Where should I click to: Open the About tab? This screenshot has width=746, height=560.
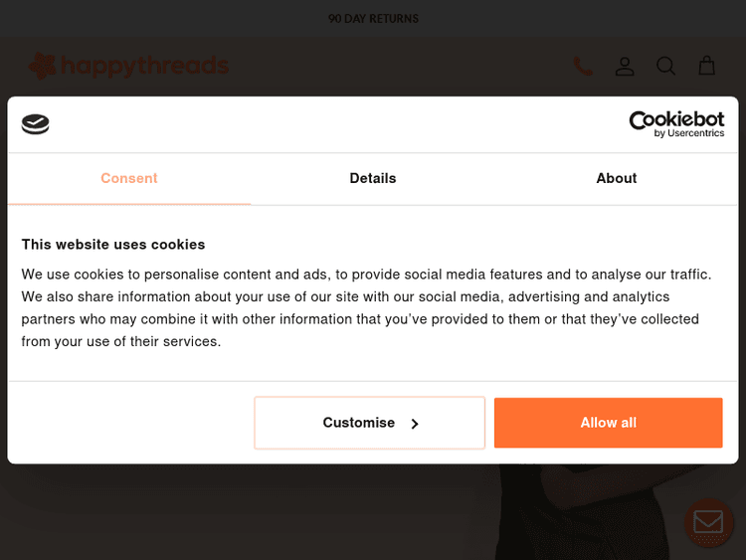[617, 178]
